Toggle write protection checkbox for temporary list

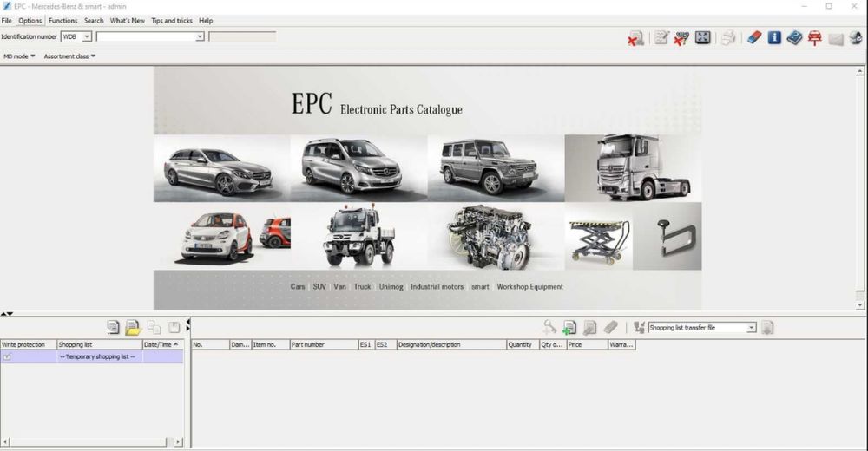(x=7, y=357)
